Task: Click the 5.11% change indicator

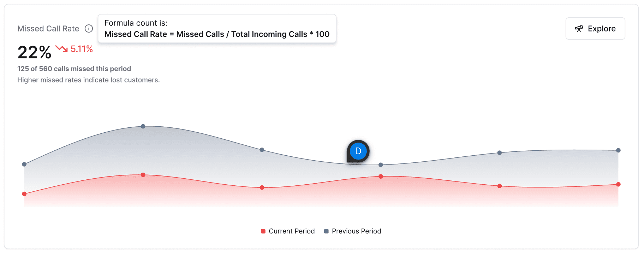Action: click(82, 49)
